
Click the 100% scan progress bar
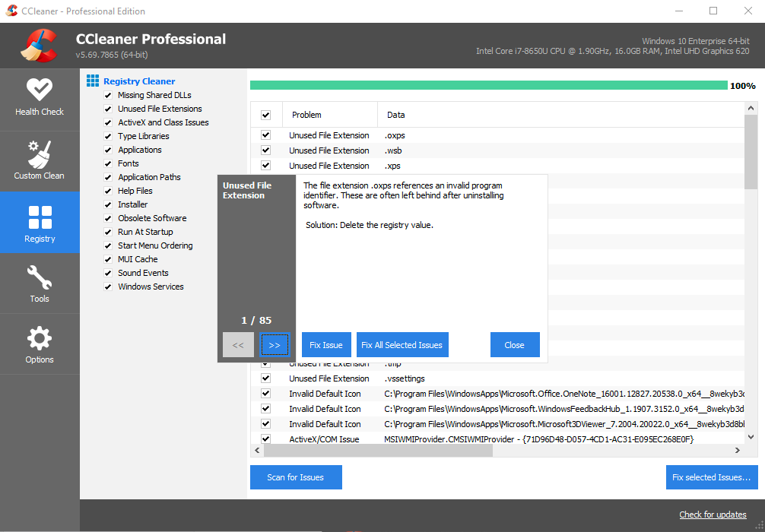point(488,85)
